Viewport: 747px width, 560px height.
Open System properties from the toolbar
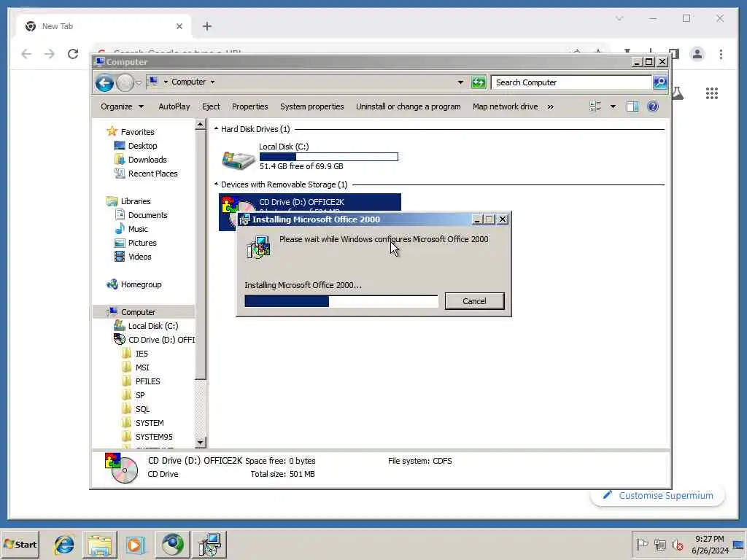312,106
